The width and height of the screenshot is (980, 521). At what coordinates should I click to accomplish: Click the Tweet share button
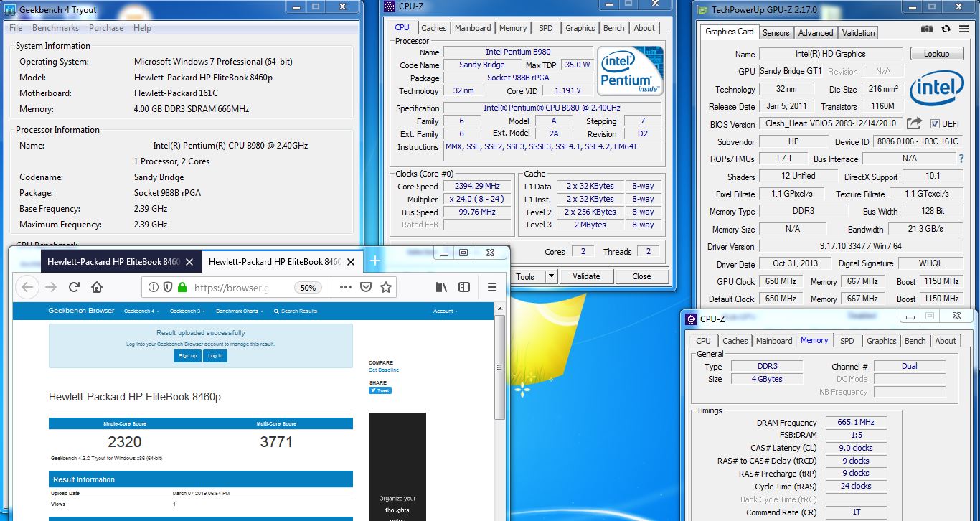pos(380,391)
